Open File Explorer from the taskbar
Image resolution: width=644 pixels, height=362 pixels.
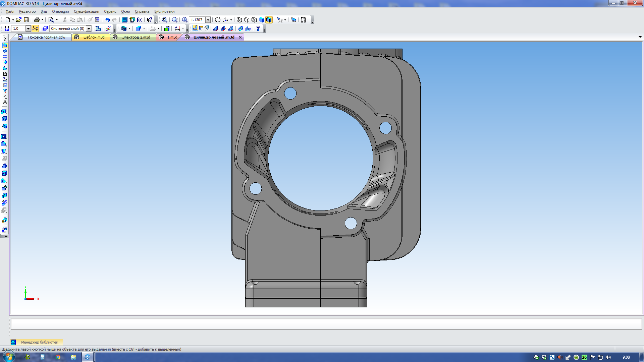click(73, 357)
